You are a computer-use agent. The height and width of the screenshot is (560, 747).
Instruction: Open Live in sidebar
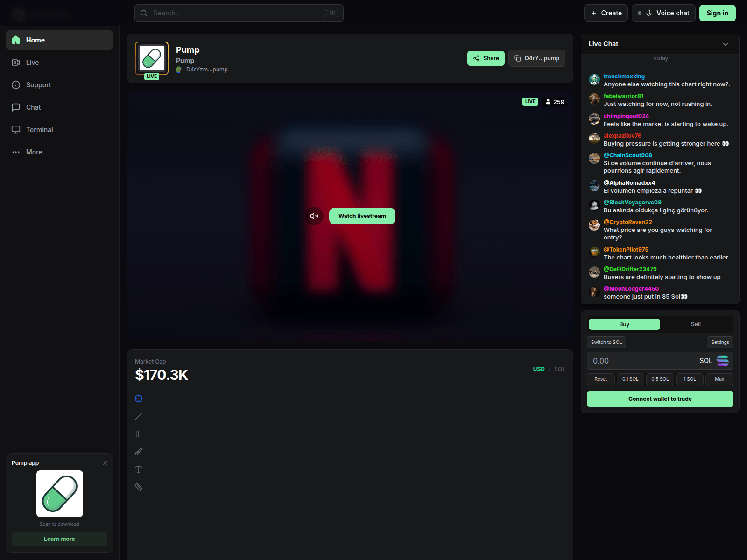(59, 63)
